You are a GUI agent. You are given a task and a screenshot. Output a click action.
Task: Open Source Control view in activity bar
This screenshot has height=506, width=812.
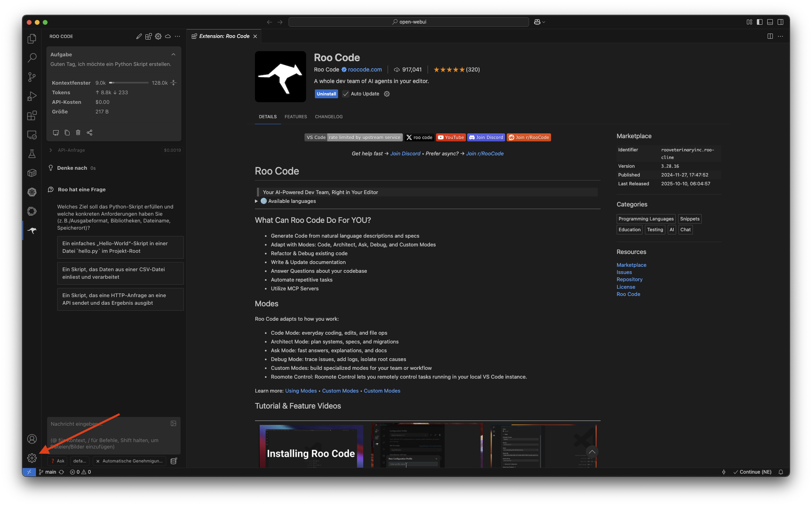point(32,77)
